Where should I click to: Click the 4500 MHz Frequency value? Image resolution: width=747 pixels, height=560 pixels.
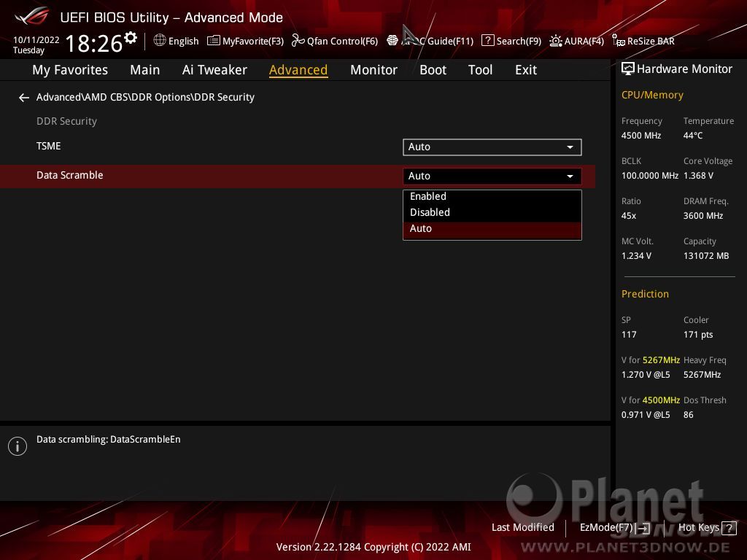[x=641, y=136]
